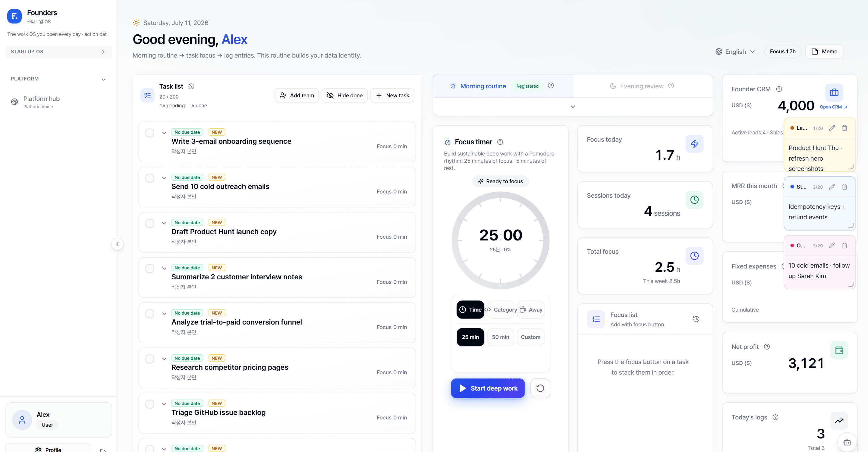The width and height of the screenshot is (868, 452).
Task: Click the Net profit wallet icon
Action: (x=839, y=351)
